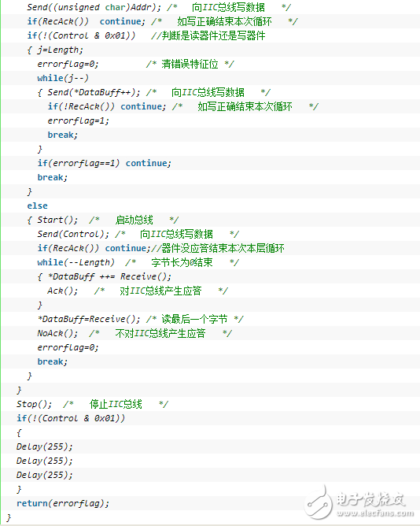Click the 'while(--Length)' loop line
Screen dimensions: 420x526
[x=76, y=262]
